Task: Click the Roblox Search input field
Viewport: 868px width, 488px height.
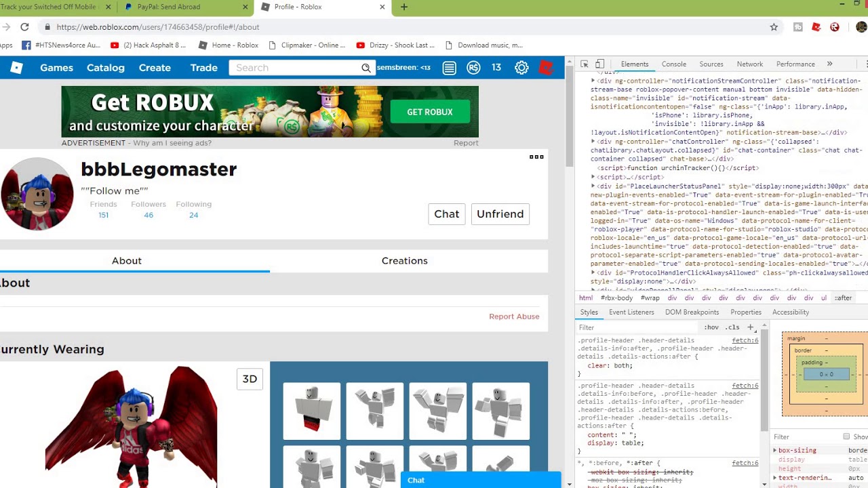Action: click(295, 68)
